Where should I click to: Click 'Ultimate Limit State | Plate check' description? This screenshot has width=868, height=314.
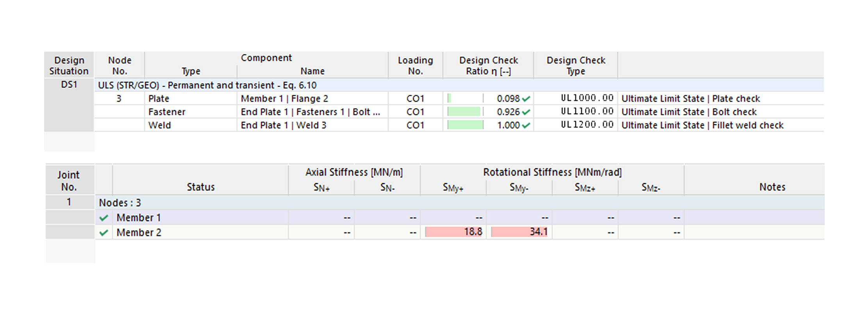click(x=691, y=98)
